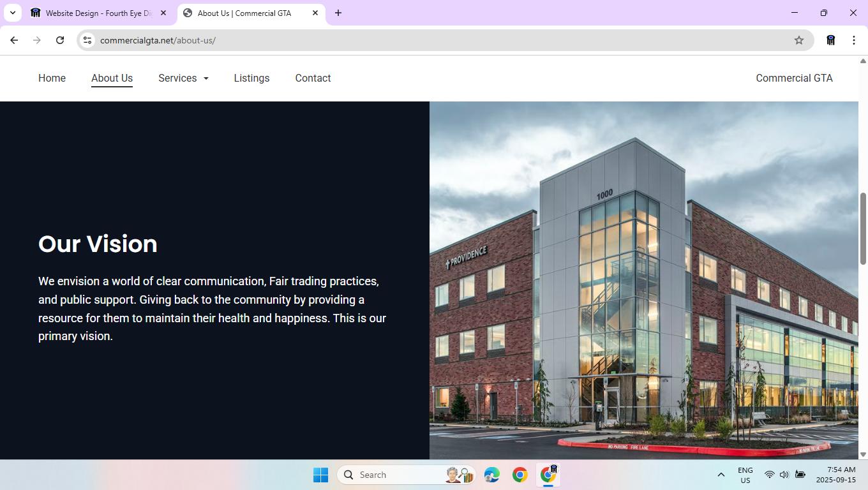View site information icon in address bar

pos(88,40)
